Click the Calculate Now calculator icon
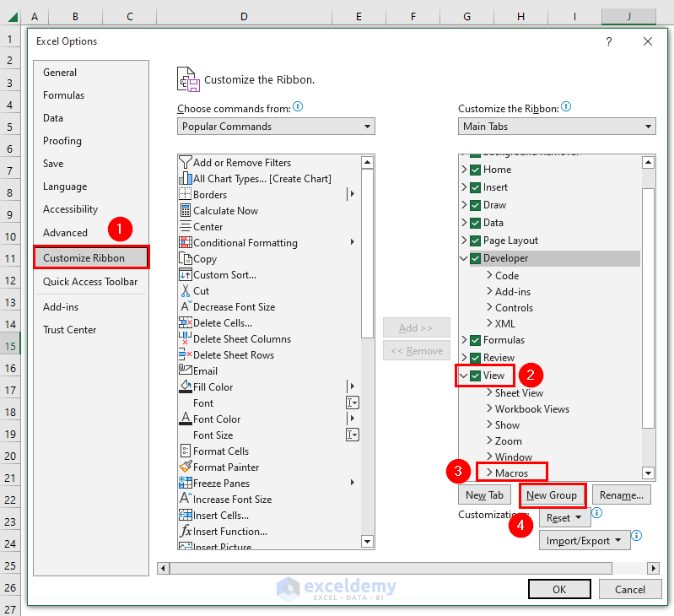 [x=186, y=211]
